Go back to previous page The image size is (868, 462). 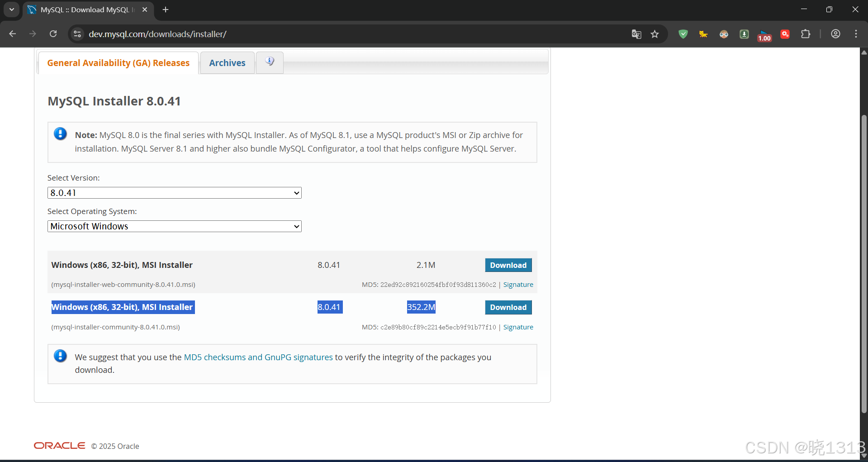click(x=13, y=34)
